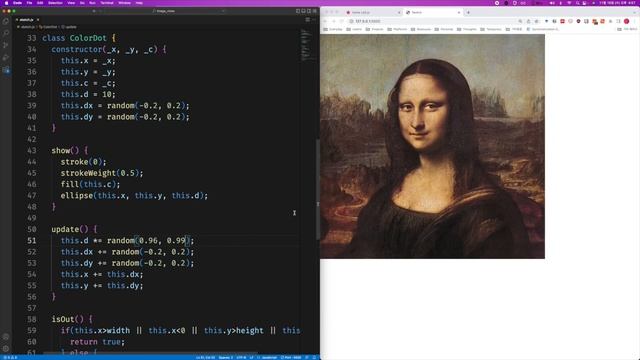Click the Live Server Port 5500 status item
The height and width of the screenshot is (360, 640).
coord(291,358)
